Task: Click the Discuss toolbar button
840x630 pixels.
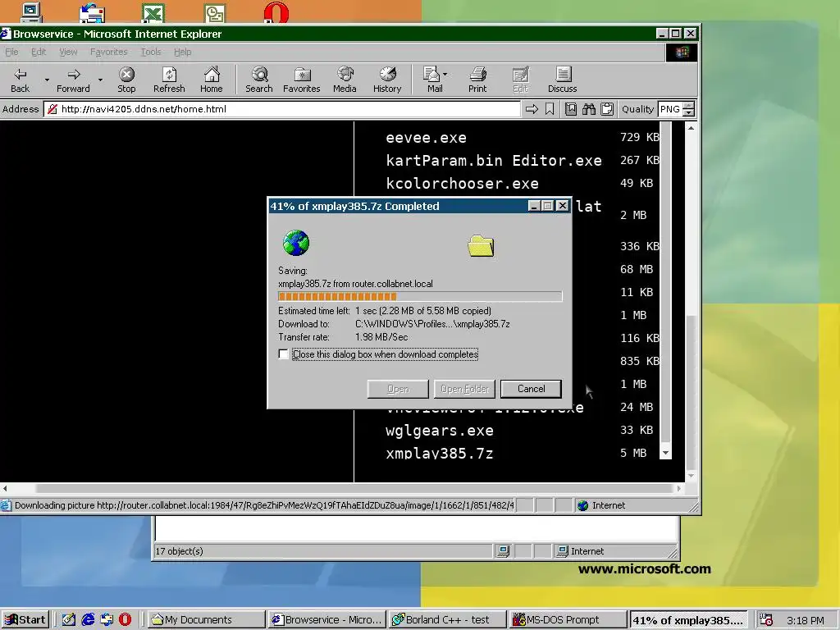Action: point(563,80)
